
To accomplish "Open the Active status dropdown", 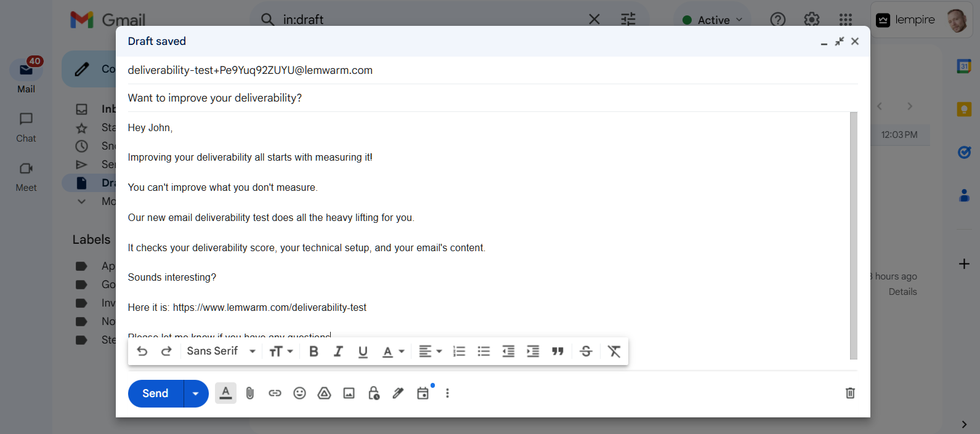I will [713, 20].
